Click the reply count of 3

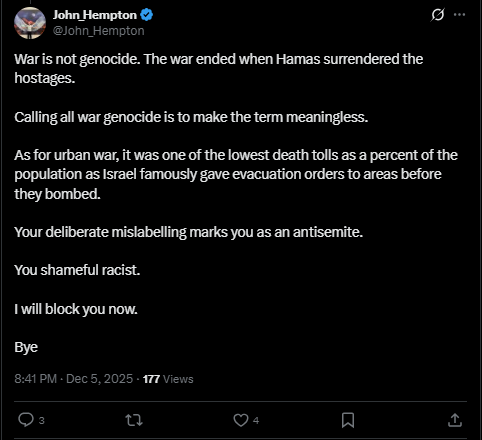tap(42, 421)
